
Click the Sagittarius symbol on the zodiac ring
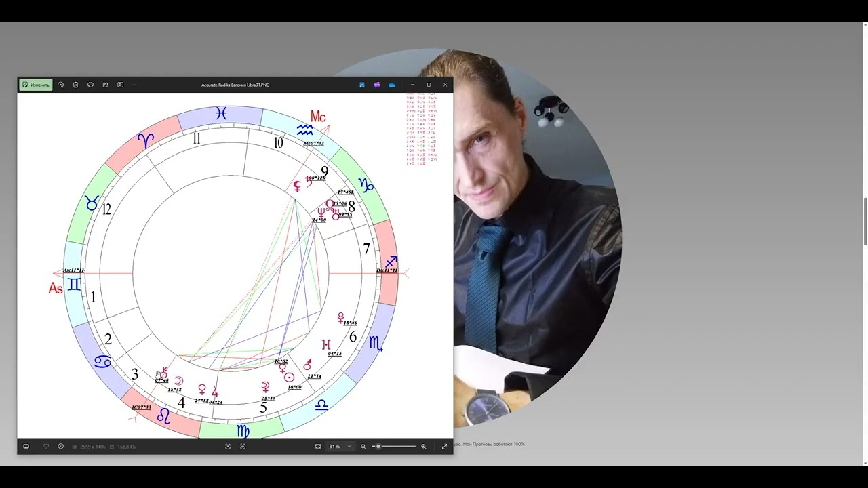click(391, 262)
